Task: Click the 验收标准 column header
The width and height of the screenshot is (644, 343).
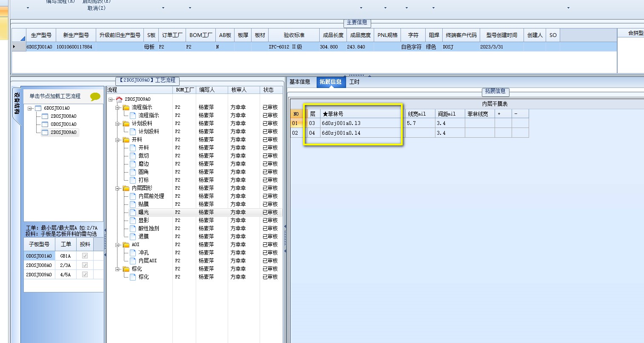Action: (294, 35)
